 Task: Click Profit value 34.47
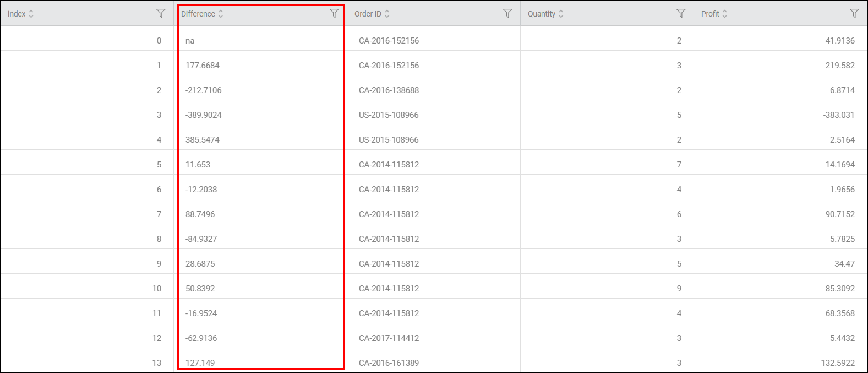pos(844,264)
